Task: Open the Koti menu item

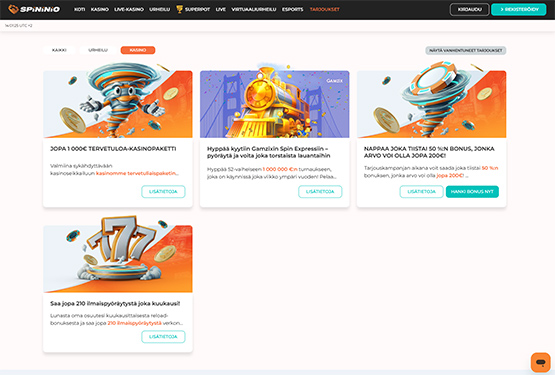Action: 80,10
